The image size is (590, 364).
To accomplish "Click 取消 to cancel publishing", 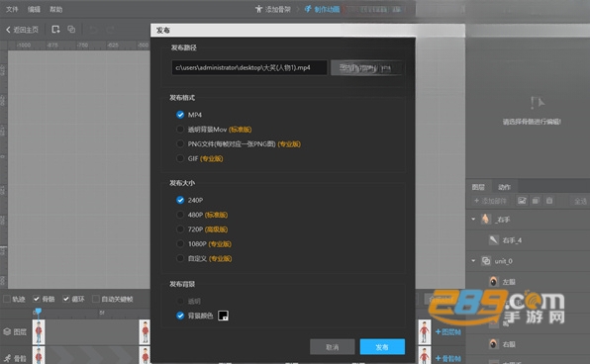I will tap(333, 347).
